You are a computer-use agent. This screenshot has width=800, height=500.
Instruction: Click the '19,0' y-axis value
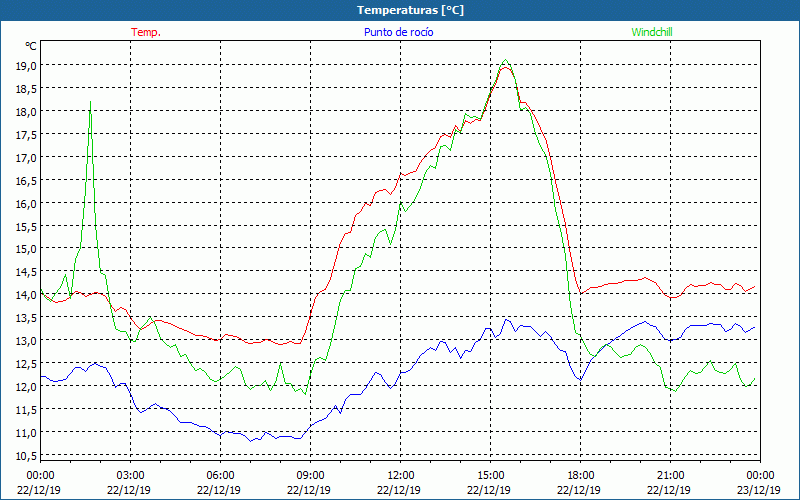tap(26, 65)
